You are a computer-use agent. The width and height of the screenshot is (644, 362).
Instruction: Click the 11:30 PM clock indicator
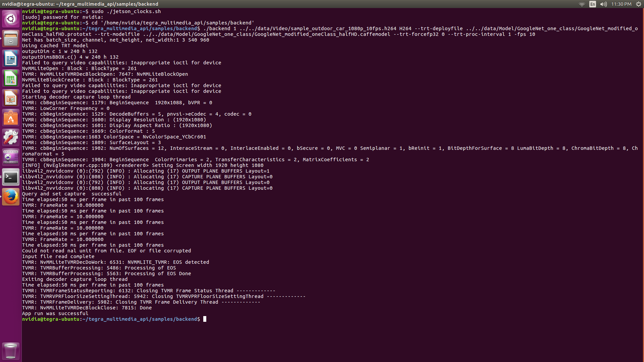click(621, 4)
